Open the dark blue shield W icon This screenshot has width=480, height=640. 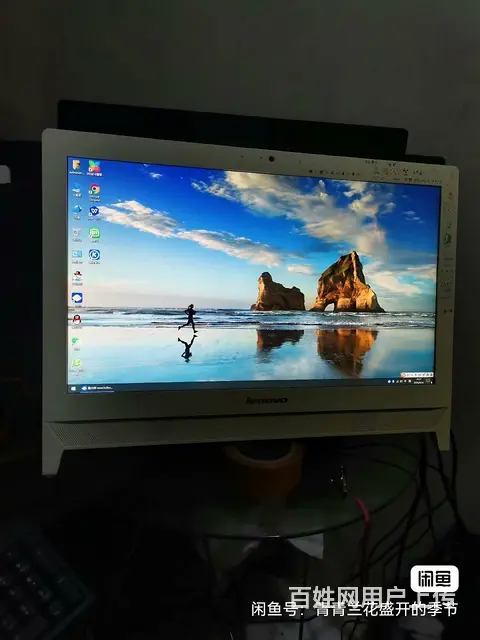pos(94,213)
